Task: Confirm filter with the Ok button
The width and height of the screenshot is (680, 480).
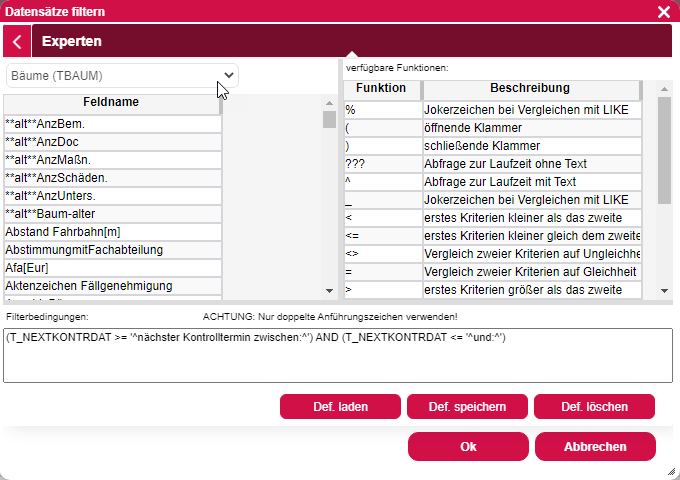Action: (468, 447)
